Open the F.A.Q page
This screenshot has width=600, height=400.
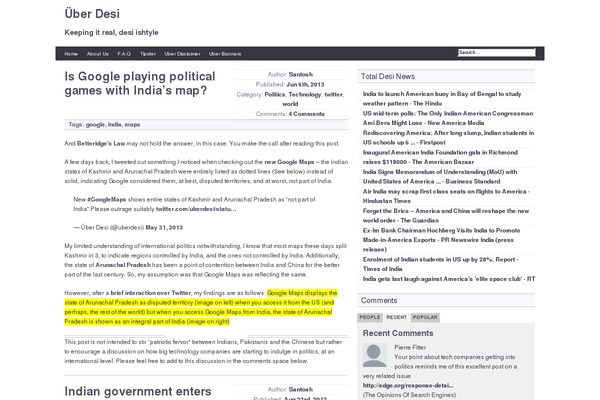pyautogui.click(x=124, y=54)
